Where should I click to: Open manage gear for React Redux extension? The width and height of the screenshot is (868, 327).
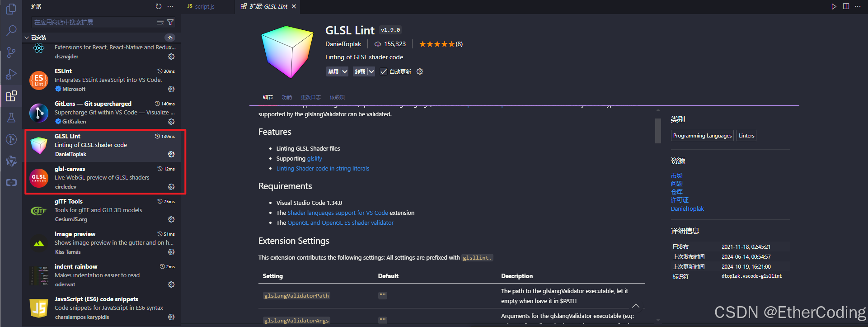coord(171,57)
